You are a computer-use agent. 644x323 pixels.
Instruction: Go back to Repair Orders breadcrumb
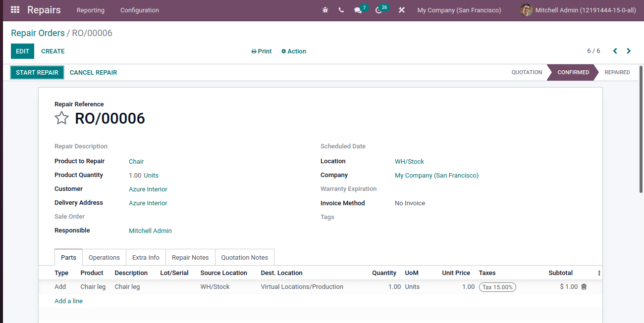pyautogui.click(x=38, y=33)
